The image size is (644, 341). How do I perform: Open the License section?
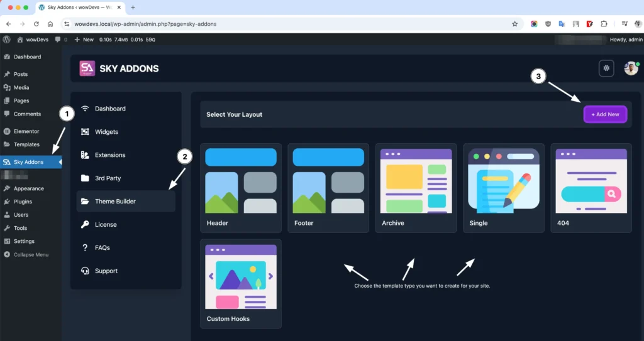[126, 224]
